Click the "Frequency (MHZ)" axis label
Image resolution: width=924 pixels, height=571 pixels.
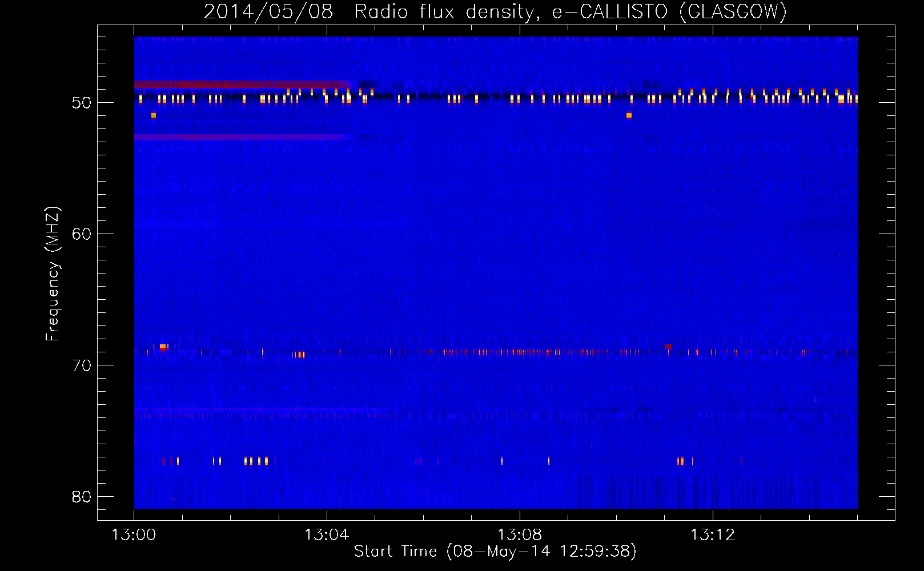coord(52,274)
